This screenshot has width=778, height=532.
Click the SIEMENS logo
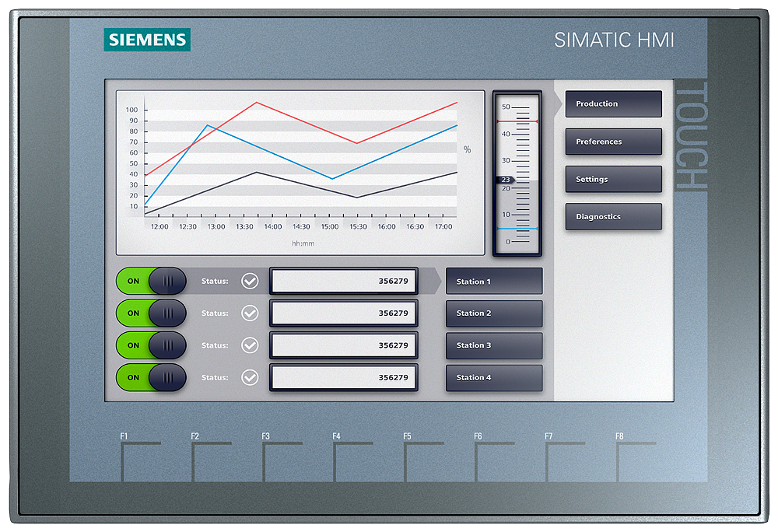coord(147,40)
